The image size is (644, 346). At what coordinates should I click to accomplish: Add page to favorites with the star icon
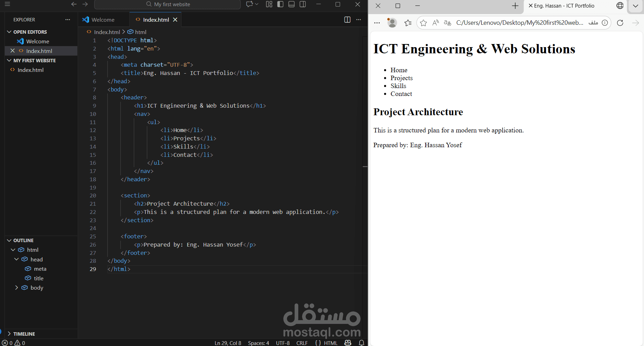point(423,23)
